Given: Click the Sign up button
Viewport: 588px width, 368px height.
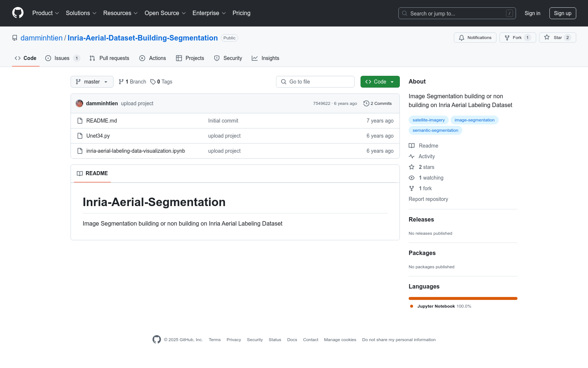Looking at the screenshot, I should [563, 13].
